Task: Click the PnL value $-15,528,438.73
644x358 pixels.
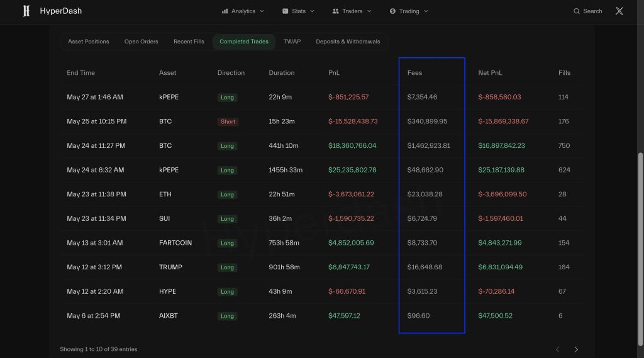Action: pos(353,121)
